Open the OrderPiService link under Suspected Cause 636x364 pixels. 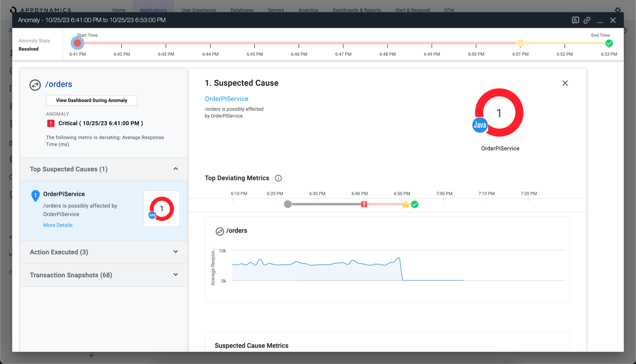227,99
